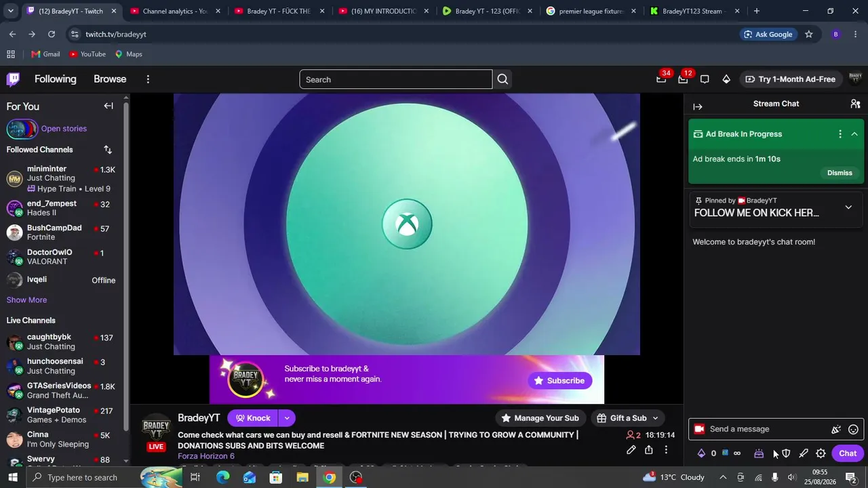Open BushCampDad's Fortnite channel
Image resolution: width=868 pixels, height=488 pixels.
tap(63, 232)
